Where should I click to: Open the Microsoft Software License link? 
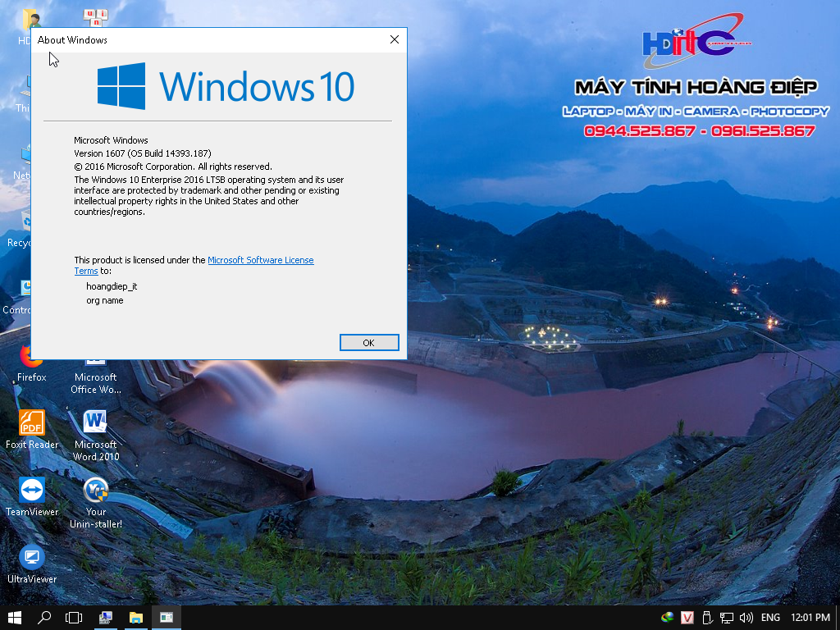click(260, 260)
